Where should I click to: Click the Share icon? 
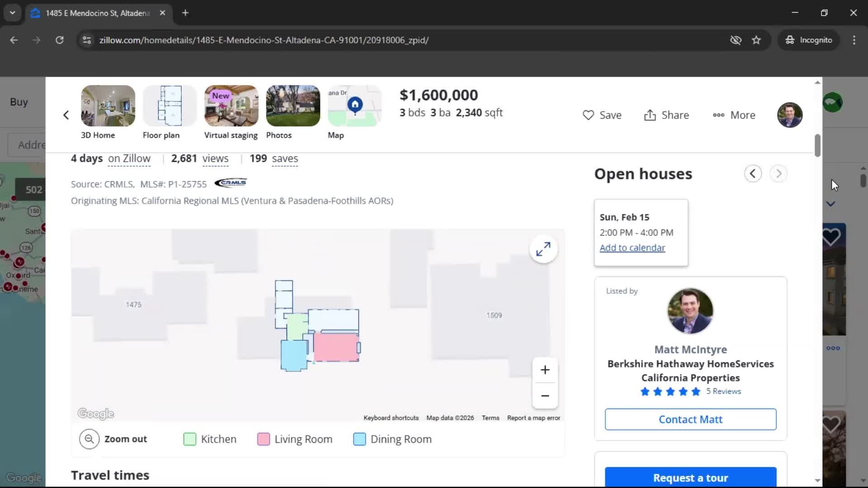click(651, 115)
